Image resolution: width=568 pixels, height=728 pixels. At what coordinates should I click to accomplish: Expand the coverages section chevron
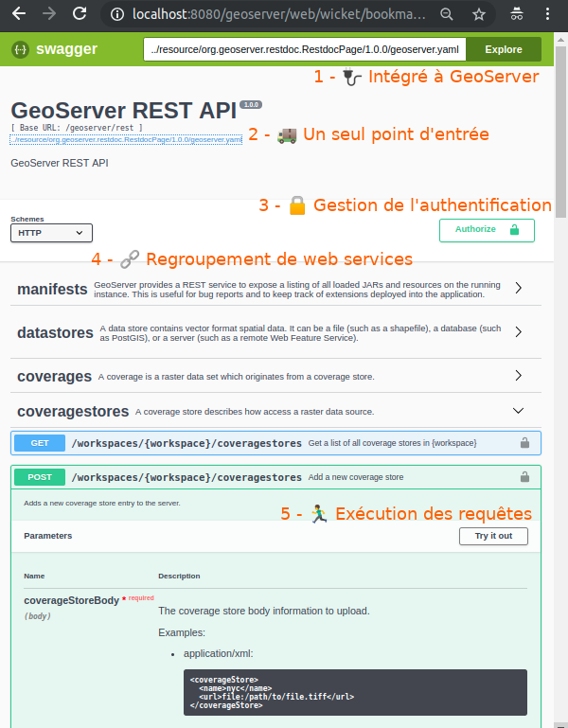point(519,375)
